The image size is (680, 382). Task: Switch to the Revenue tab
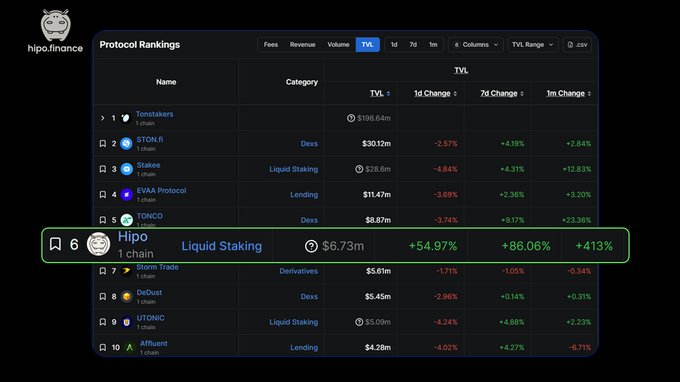pos(302,45)
